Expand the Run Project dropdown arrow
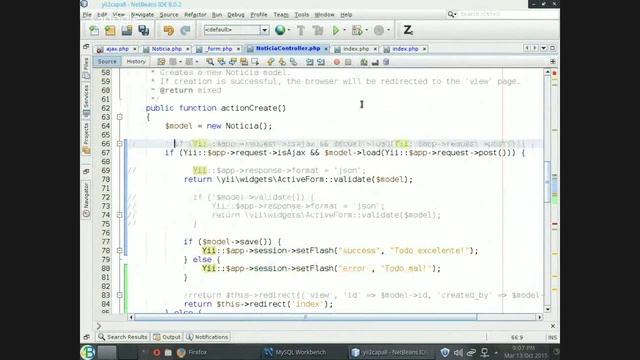 pos(344,30)
